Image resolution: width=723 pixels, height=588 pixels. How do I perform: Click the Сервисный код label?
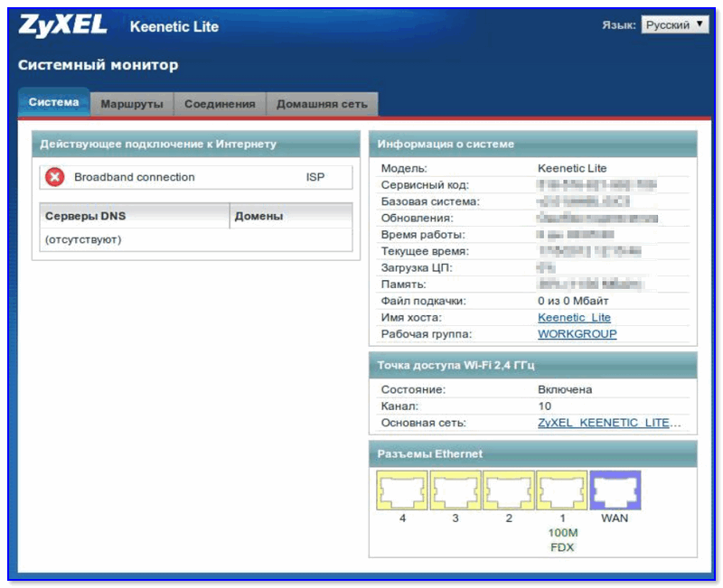[425, 185]
